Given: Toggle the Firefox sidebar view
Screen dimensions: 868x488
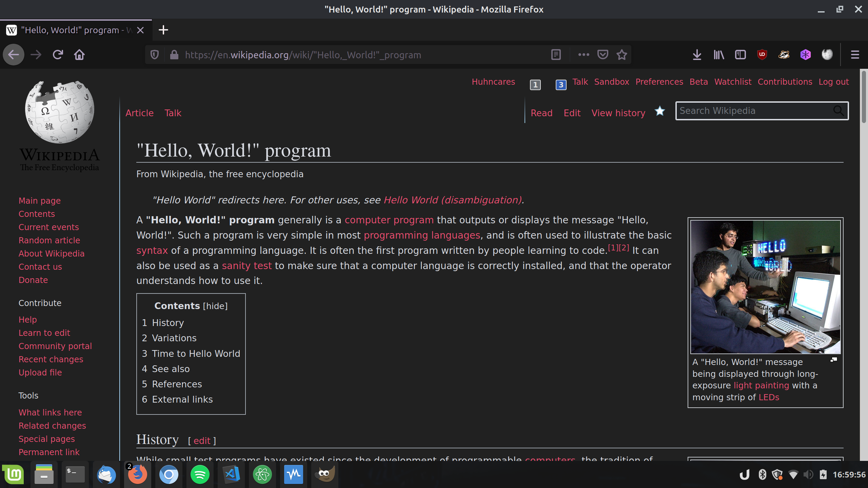Looking at the screenshot, I should click(x=740, y=55).
